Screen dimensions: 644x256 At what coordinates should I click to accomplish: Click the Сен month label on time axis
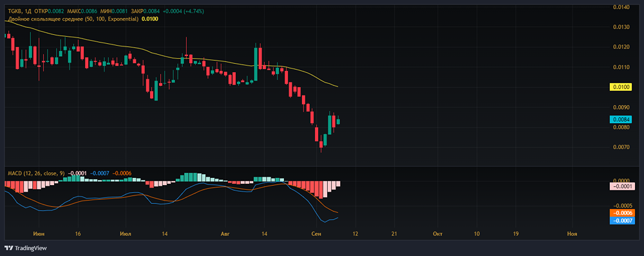pyautogui.click(x=316, y=234)
